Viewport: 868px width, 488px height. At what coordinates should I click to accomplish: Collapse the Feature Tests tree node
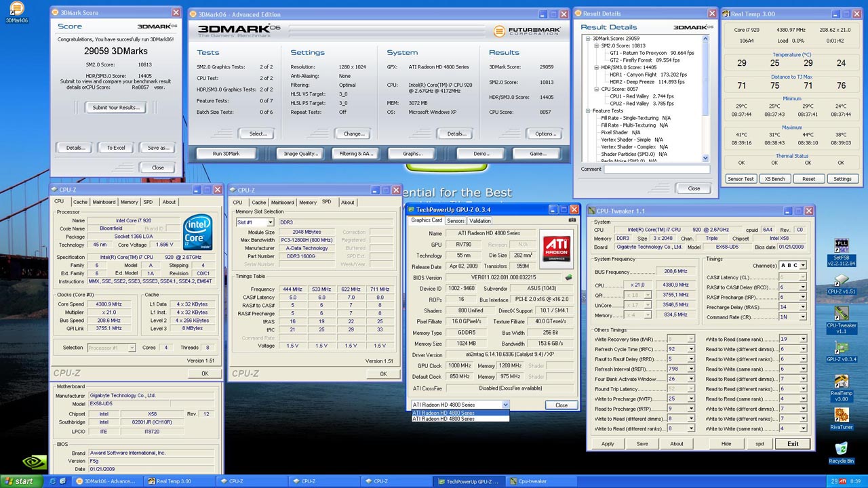pos(588,110)
